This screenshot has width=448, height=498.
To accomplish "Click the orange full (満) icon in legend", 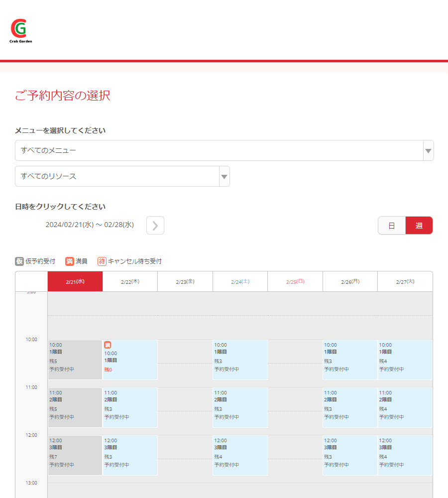I will 70,261.
